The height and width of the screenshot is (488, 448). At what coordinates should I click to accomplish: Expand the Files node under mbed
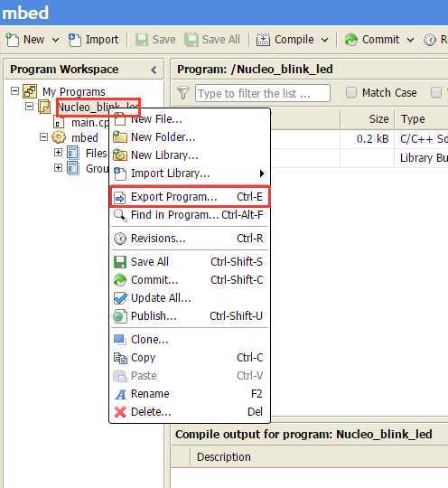[x=58, y=152]
